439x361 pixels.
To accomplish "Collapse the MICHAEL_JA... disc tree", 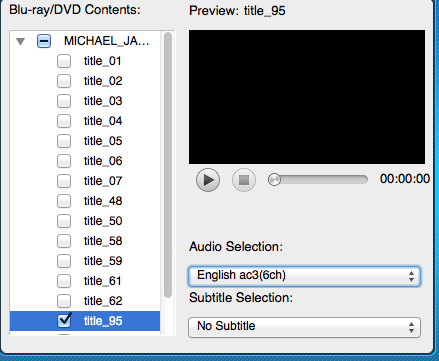I will (21, 41).
